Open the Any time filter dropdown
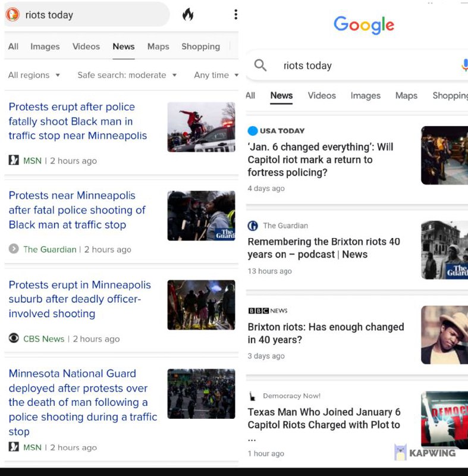 point(216,75)
